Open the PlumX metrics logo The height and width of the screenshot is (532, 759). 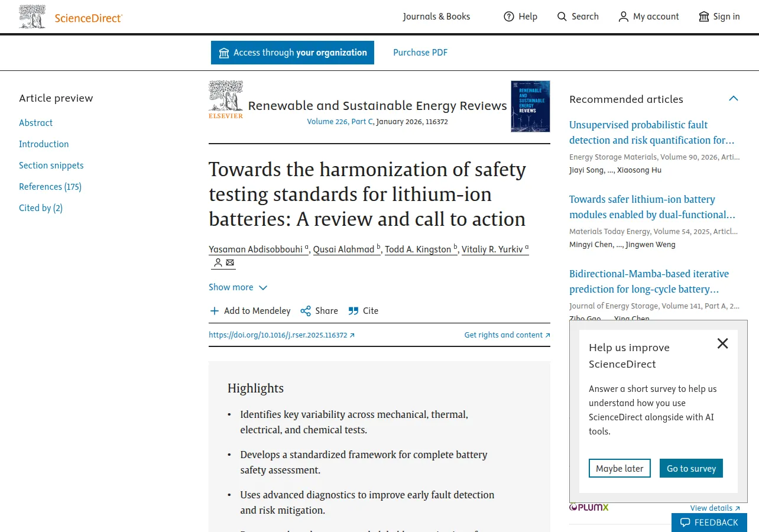[589, 507]
